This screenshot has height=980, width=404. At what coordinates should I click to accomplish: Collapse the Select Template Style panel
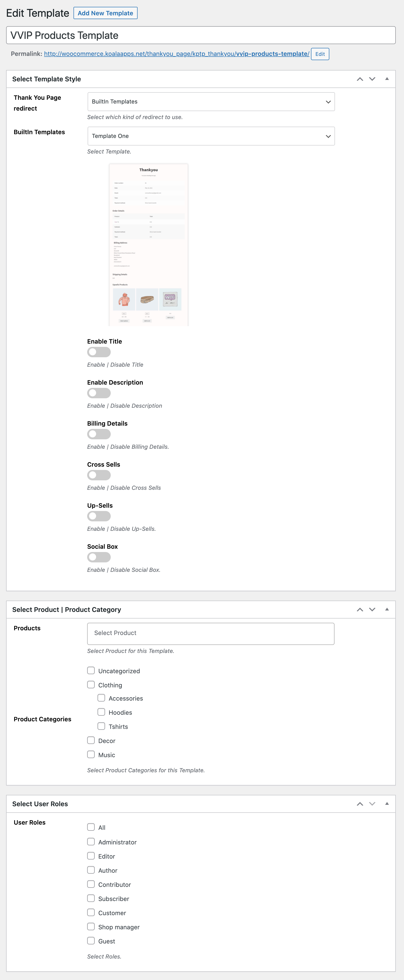coord(387,79)
